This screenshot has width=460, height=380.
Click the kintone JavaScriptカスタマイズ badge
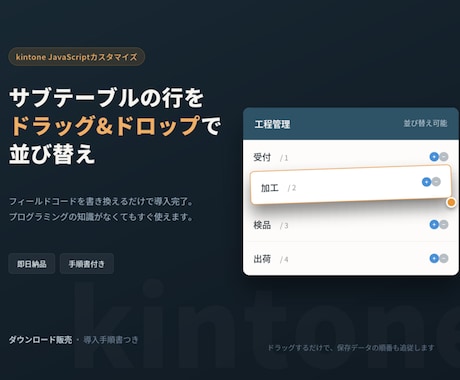point(77,57)
